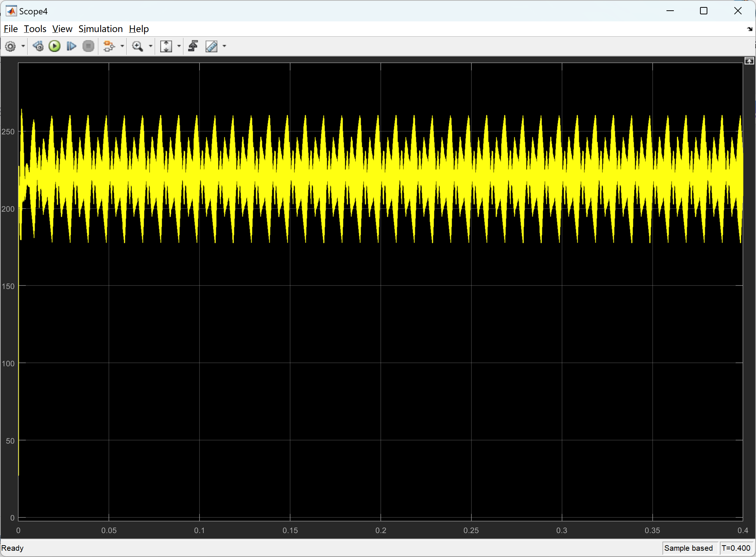This screenshot has width=756, height=557.
Task: Expand the zoom tool dropdown arrow
Action: (150, 46)
